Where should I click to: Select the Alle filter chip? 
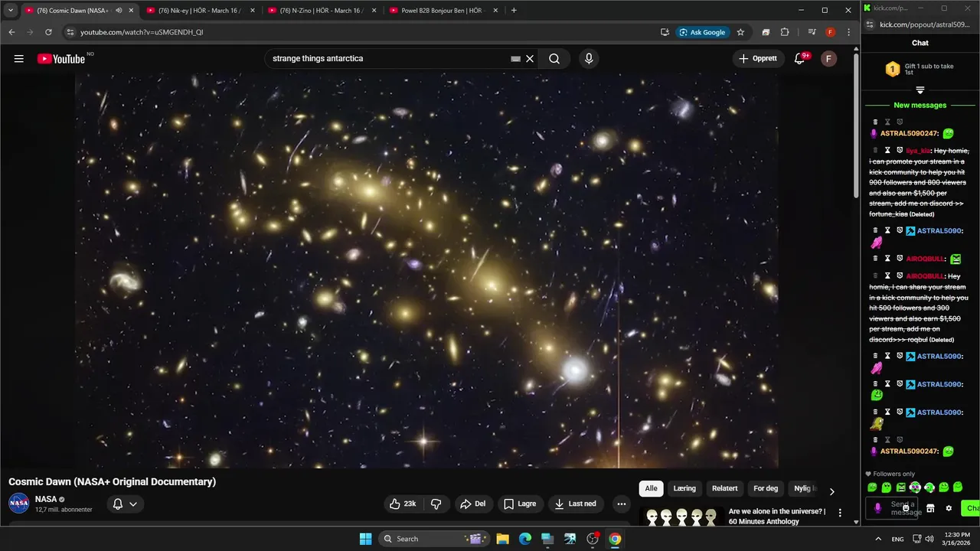tap(651, 488)
